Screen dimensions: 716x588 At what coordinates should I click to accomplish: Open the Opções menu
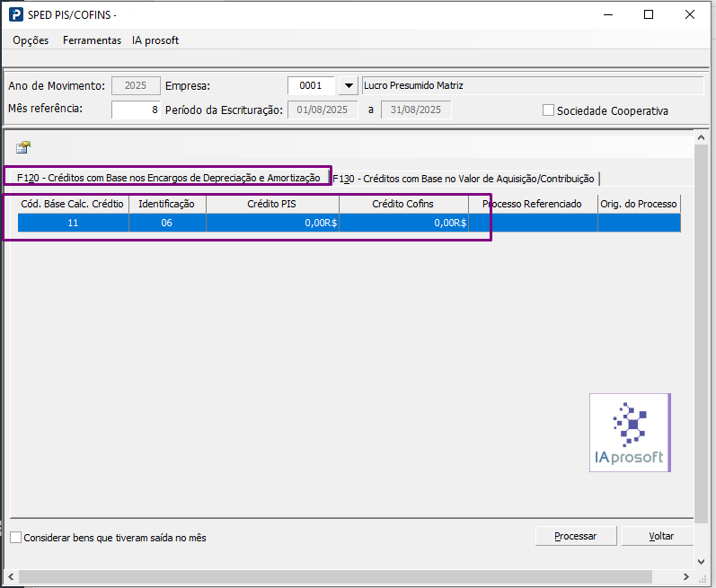tap(31, 40)
